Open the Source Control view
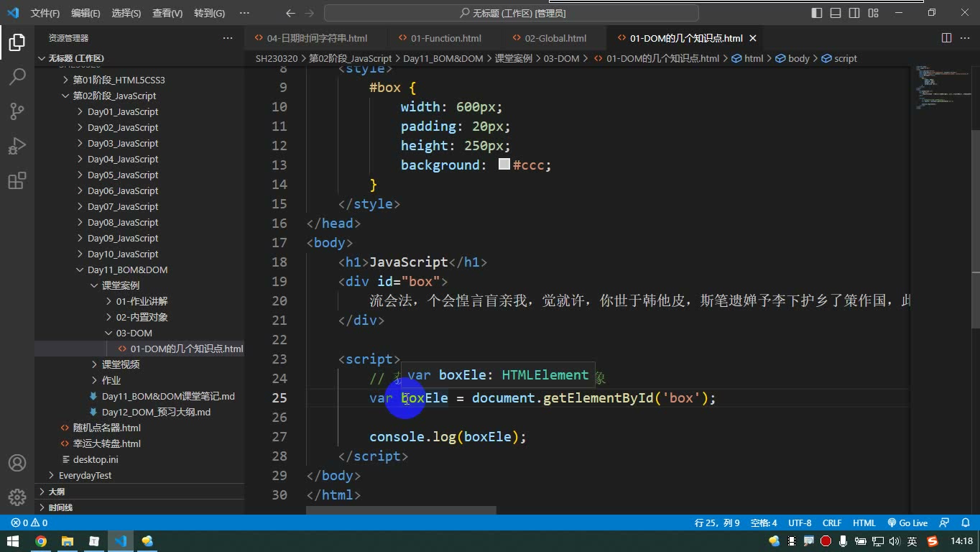The image size is (980, 552). pos(17,111)
